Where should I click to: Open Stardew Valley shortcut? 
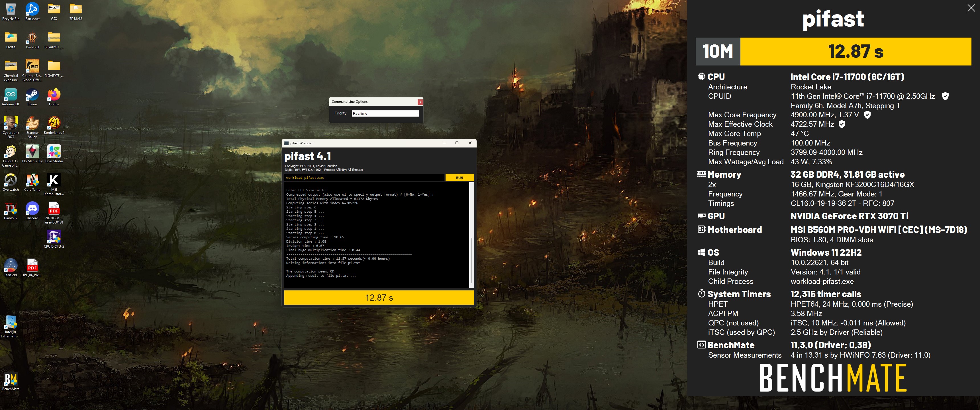(32, 127)
